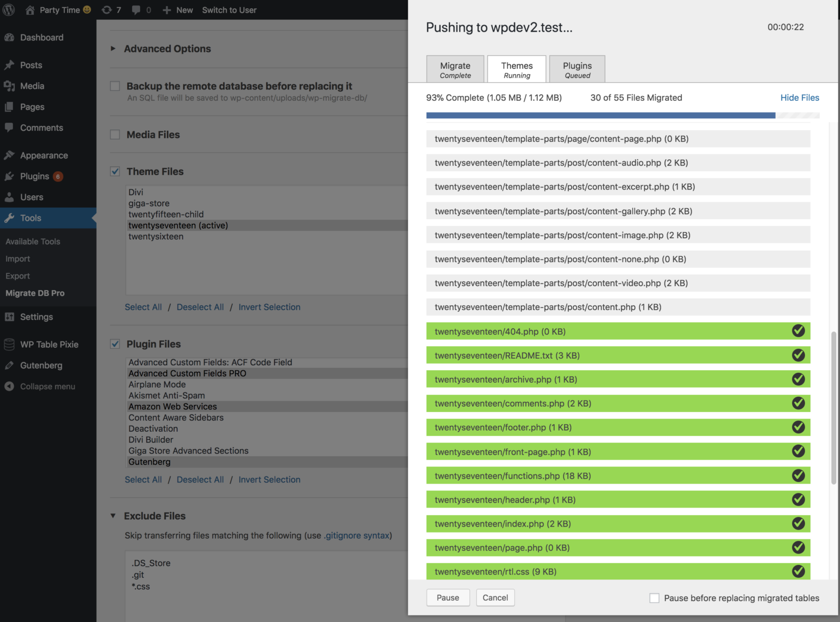Click the content-video.php file row

(618, 283)
